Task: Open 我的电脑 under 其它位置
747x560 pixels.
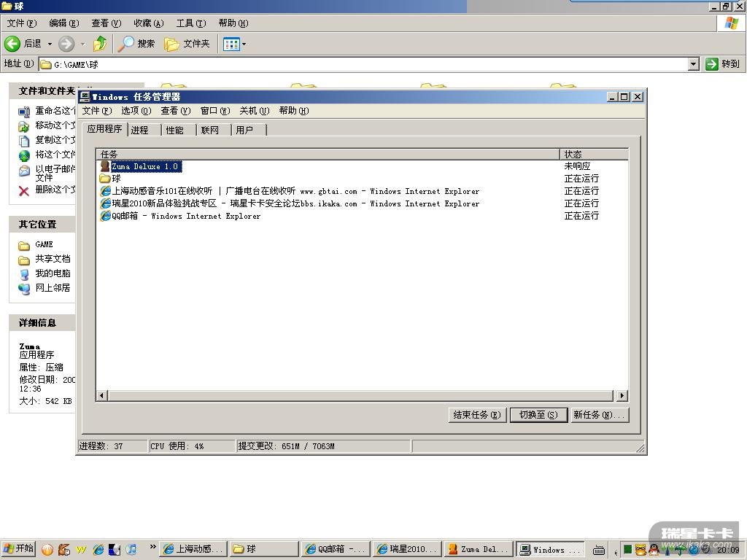Action: (x=44, y=274)
